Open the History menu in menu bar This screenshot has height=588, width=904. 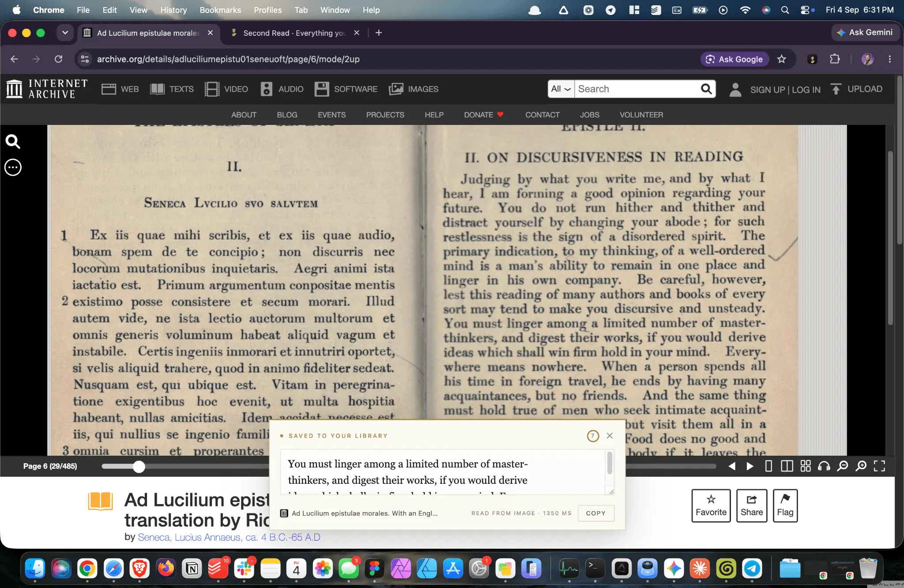tap(173, 10)
